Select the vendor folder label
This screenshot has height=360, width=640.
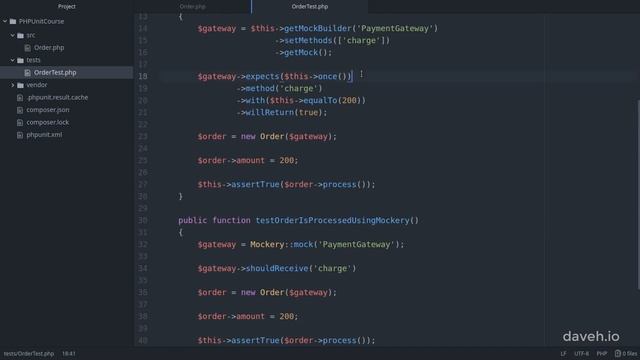pyautogui.click(x=37, y=85)
